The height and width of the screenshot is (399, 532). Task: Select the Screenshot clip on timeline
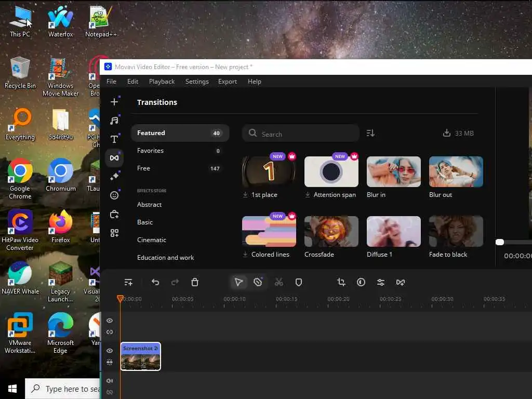point(141,356)
